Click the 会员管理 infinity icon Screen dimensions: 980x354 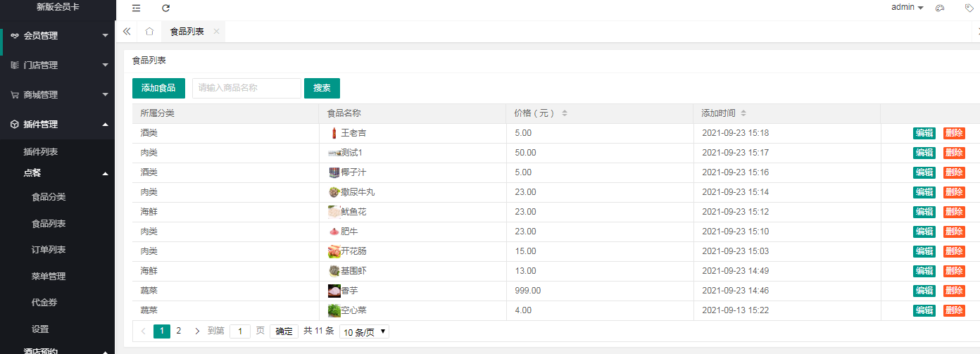click(x=14, y=36)
